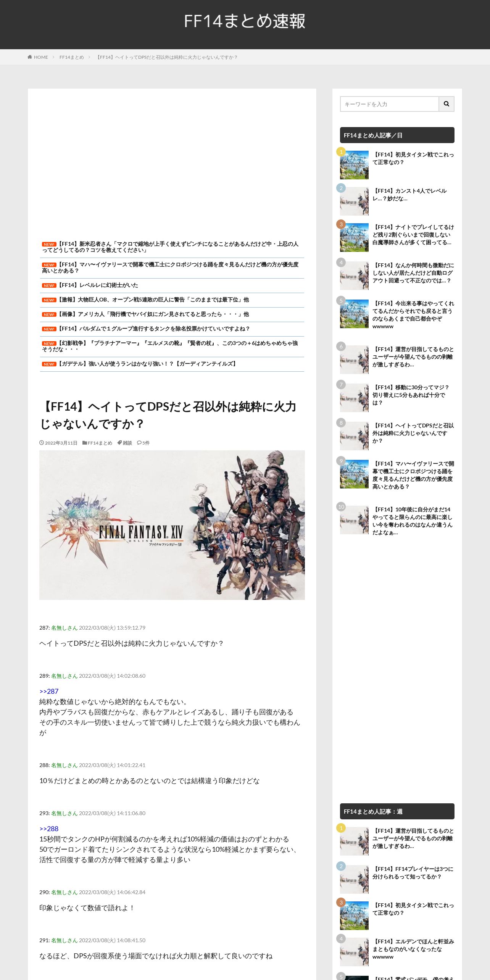The height and width of the screenshot is (980, 490).
Task: Focus the keyword search input field
Action: 389,104
